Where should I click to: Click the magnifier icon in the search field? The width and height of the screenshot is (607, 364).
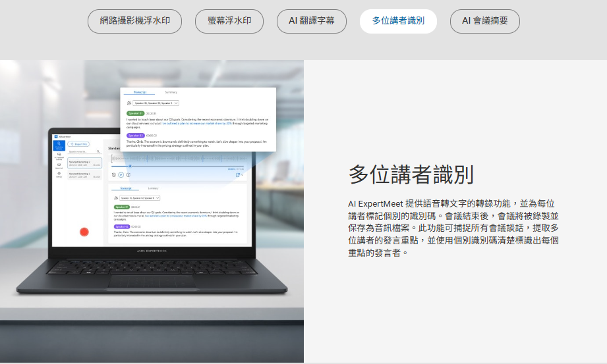tap(99, 151)
